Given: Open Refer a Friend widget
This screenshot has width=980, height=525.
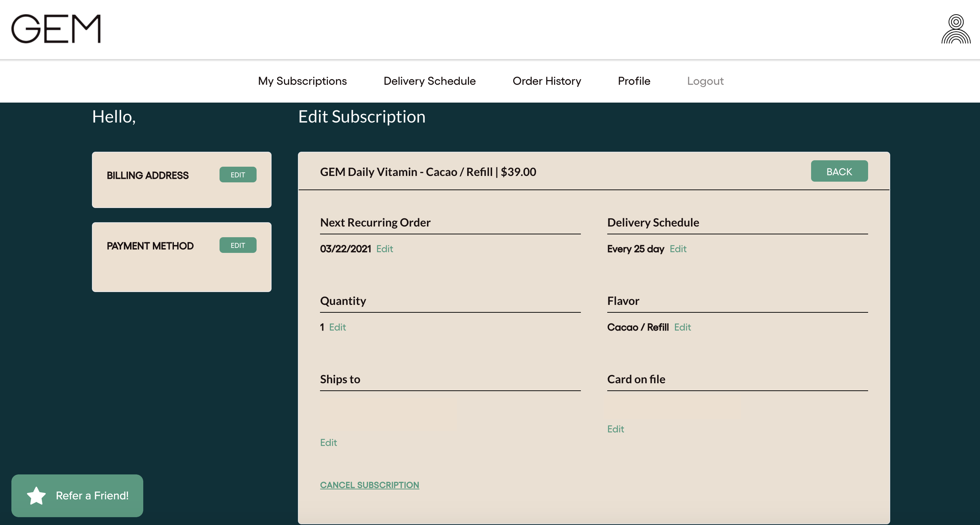Looking at the screenshot, I should 77,496.
